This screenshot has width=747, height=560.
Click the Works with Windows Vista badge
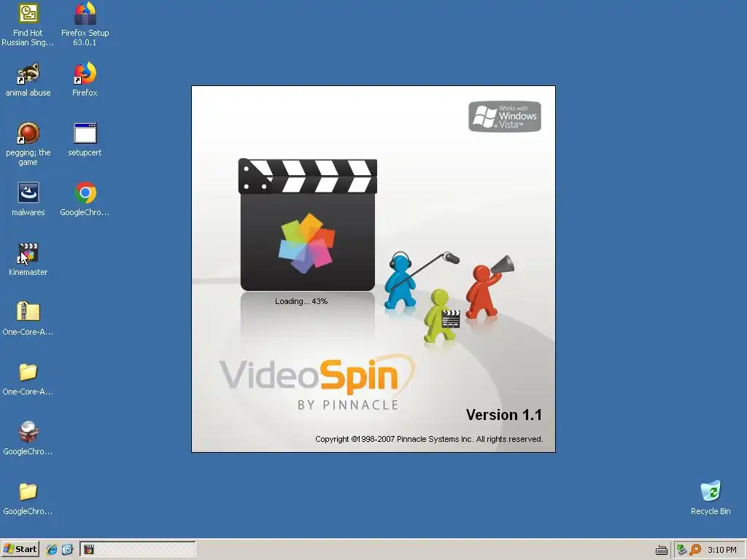pyautogui.click(x=505, y=116)
